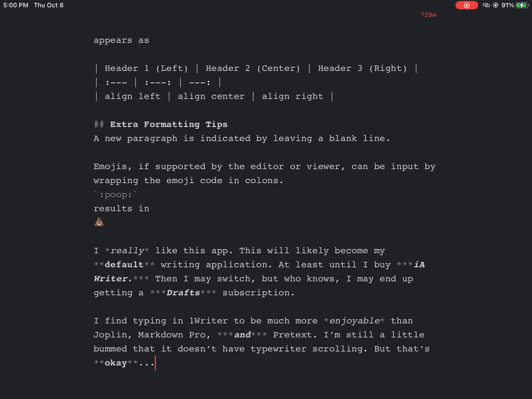Screen dimensions: 532x399
Task: Tap the 5:00 PM clock
Action: pyautogui.click(x=16, y=5)
